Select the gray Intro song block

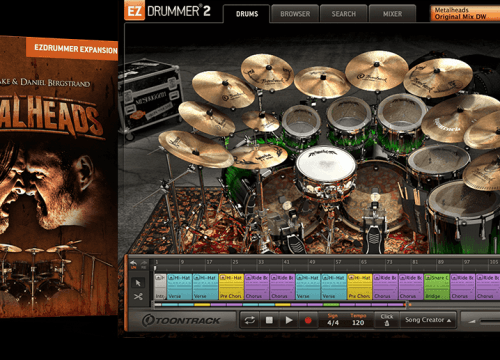[x=160, y=287]
